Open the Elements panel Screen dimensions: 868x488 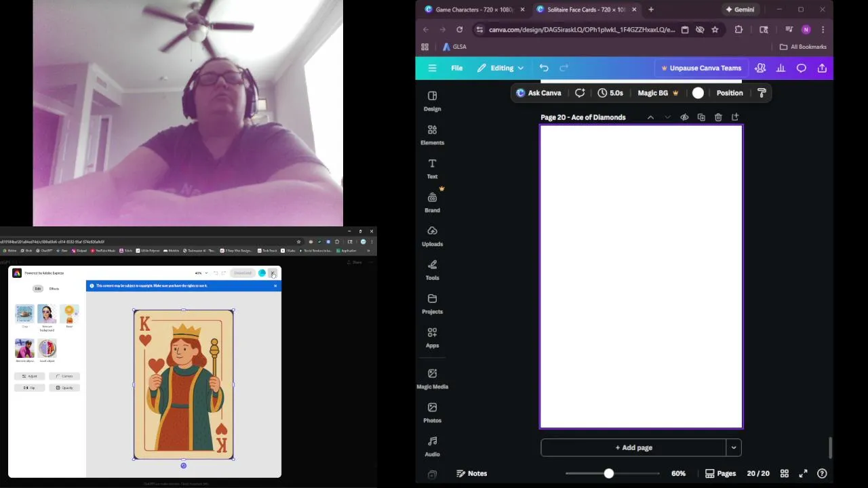coord(432,135)
